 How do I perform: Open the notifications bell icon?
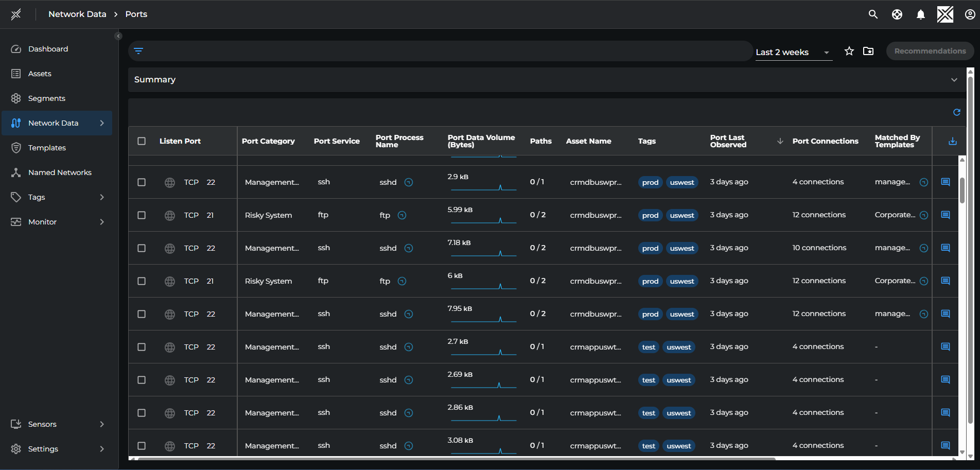921,14
